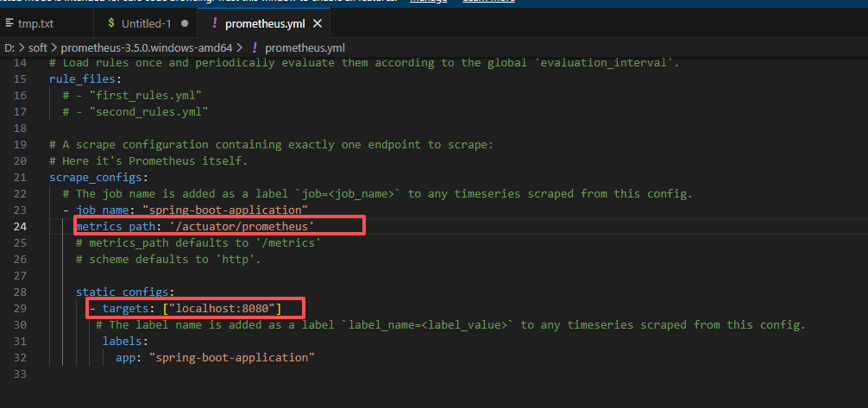
Task: Open the soft folder breadcrumb
Action: [x=38, y=48]
